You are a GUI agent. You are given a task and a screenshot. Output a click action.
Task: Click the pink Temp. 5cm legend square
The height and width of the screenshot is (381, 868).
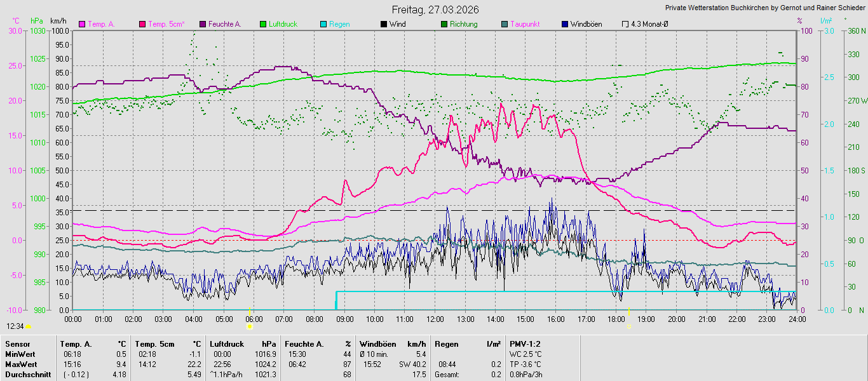[142, 24]
